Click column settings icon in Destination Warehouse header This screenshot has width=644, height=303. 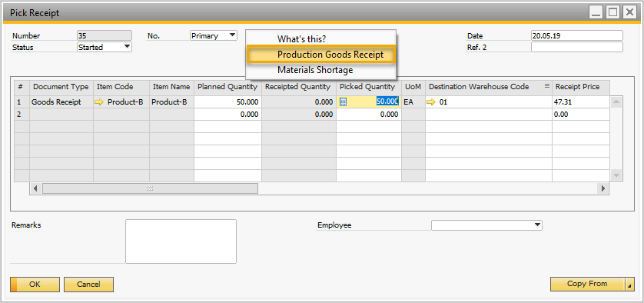(x=546, y=86)
